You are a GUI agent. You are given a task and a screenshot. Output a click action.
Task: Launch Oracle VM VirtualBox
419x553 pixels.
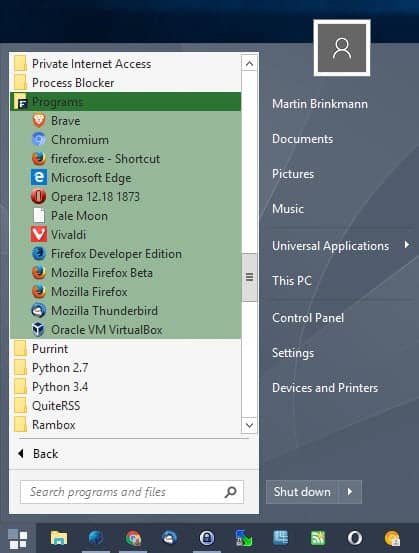(125, 330)
